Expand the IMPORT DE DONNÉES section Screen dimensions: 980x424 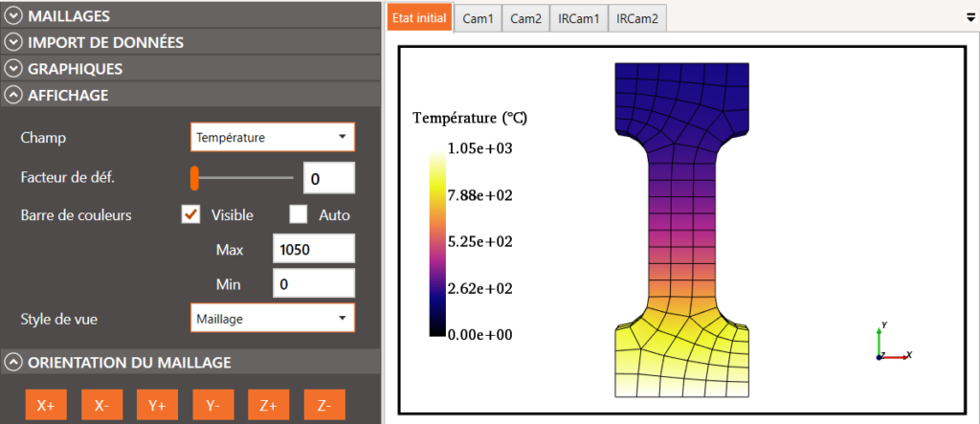[190, 42]
